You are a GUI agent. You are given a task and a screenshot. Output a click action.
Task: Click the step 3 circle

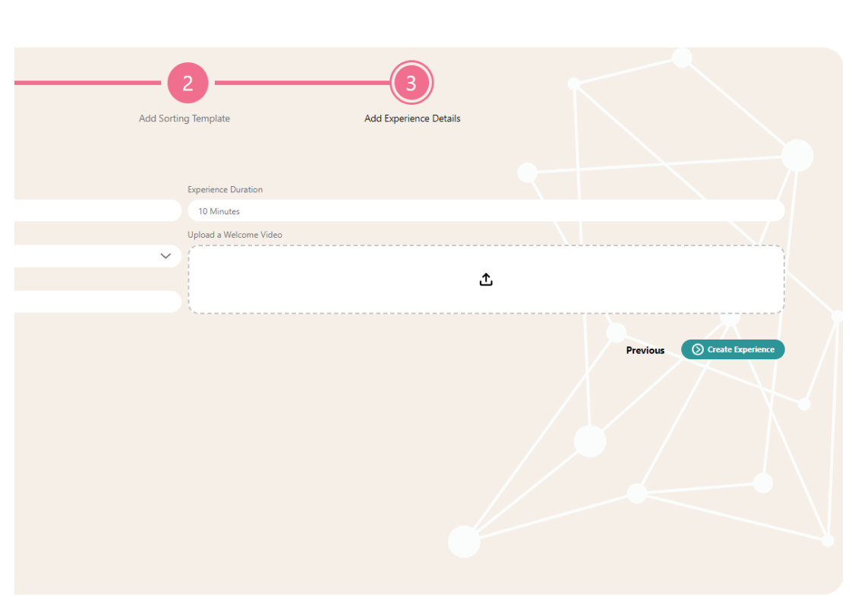[x=412, y=83]
